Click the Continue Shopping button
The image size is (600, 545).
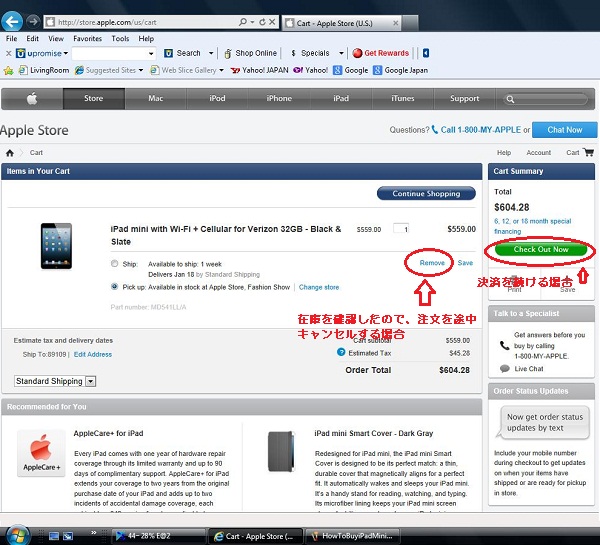tap(426, 193)
